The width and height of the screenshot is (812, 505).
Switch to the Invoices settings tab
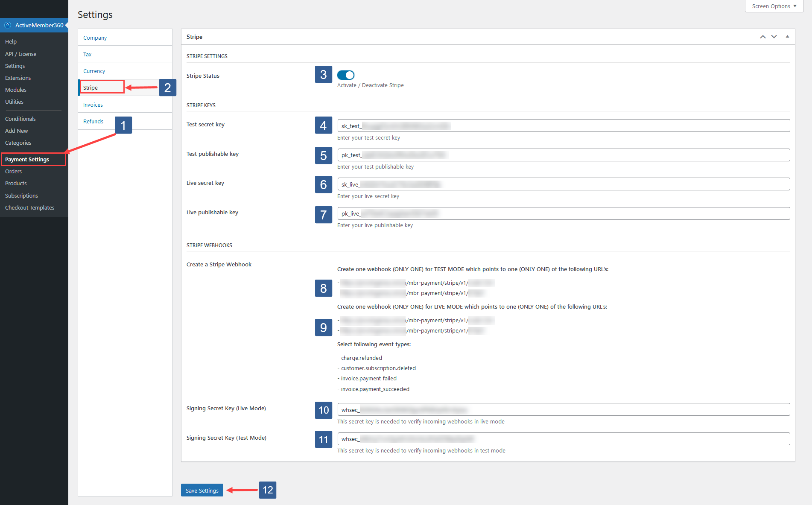coord(93,105)
